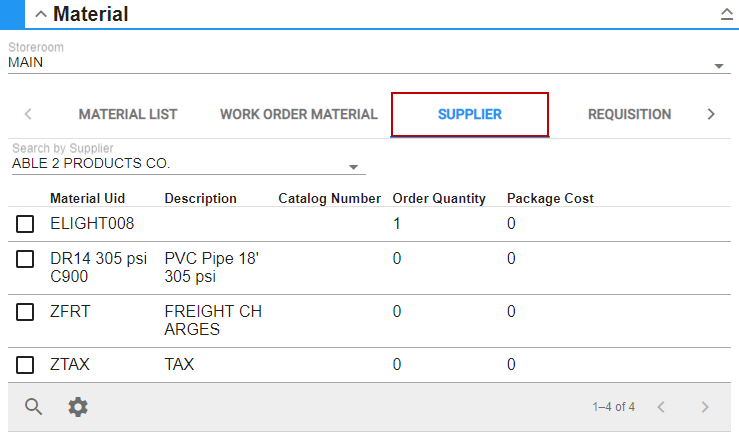
Task: Open the Work Order Material tab
Action: 299,114
